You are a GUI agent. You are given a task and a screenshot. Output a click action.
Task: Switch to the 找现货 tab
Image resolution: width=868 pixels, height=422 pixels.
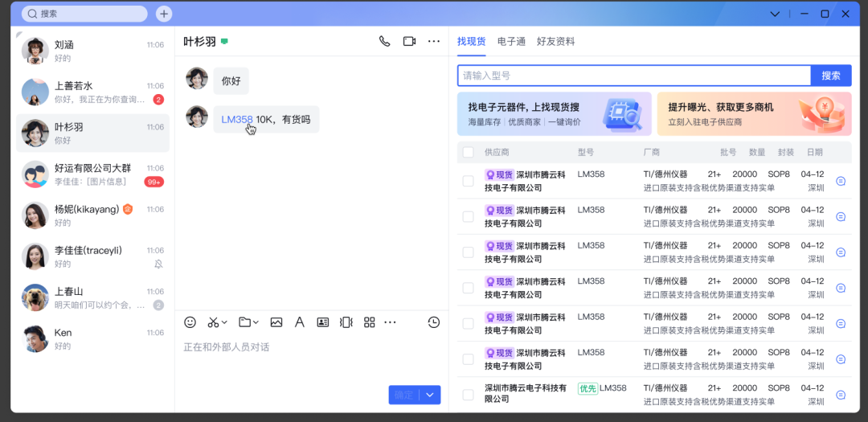(472, 42)
